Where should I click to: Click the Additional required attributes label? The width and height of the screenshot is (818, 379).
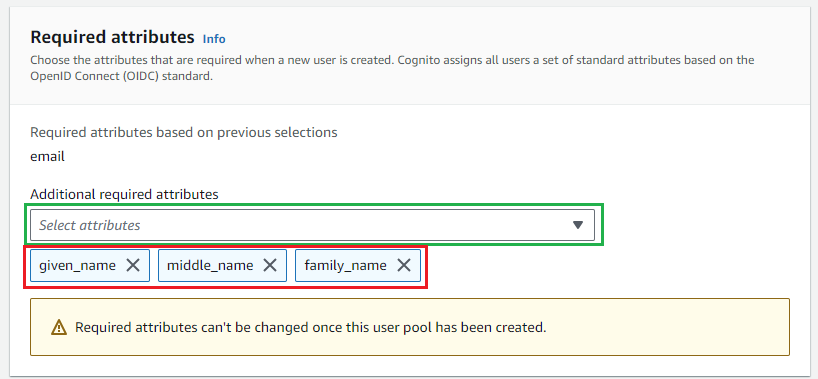click(x=124, y=195)
